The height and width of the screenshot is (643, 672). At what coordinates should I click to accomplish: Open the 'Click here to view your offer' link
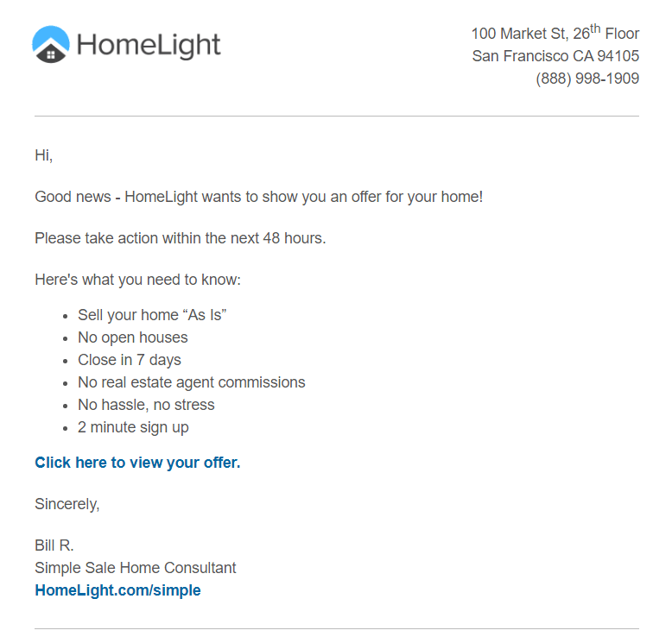point(137,463)
